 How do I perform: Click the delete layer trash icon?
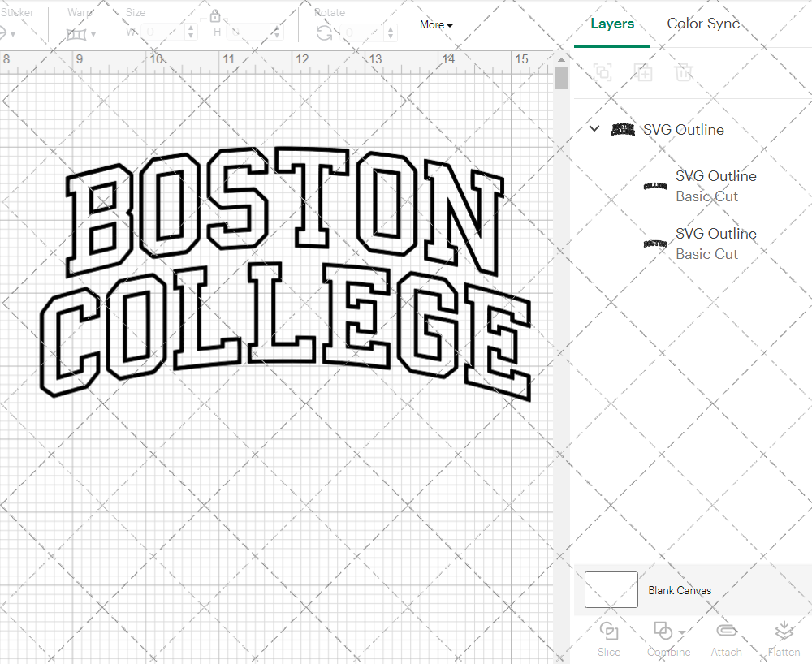pos(684,72)
